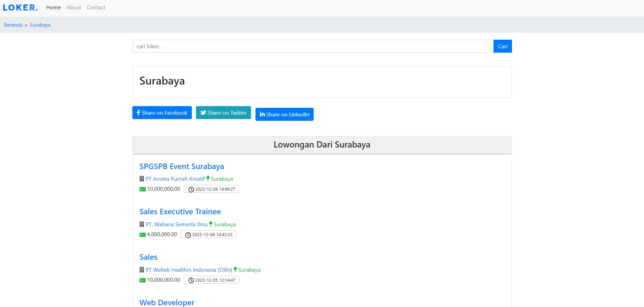Image resolution: width=644 pixels, height=307 pixels.
Task: Click money icon in SPGSPB Event Surabaya job
Action: [143, 189]
